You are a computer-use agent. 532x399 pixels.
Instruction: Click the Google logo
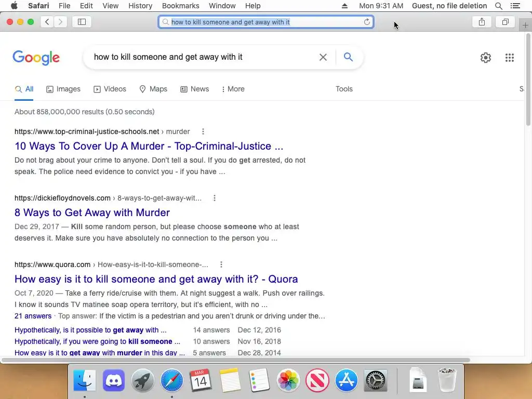(36, 58)
